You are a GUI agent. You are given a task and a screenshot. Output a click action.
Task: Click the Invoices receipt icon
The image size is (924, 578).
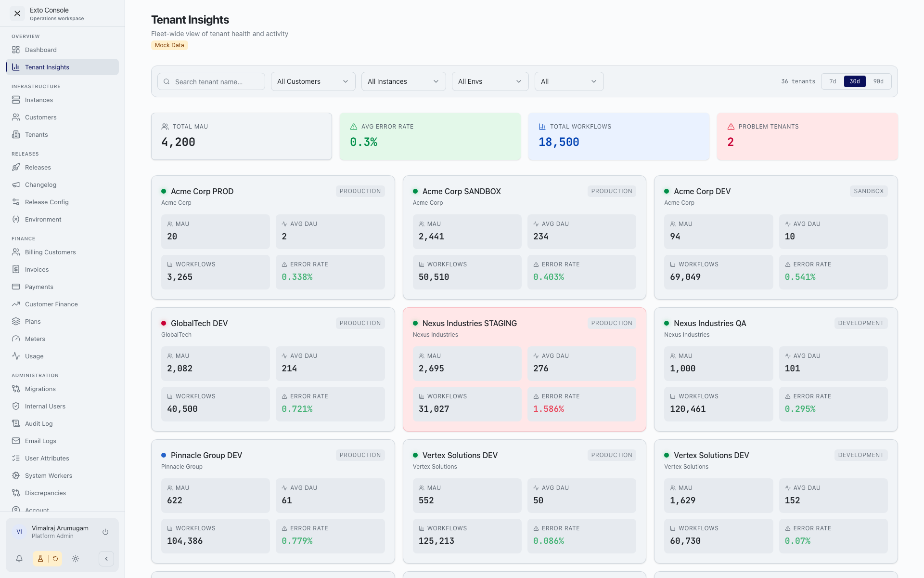pyautogui.click(x=16, y=269)
